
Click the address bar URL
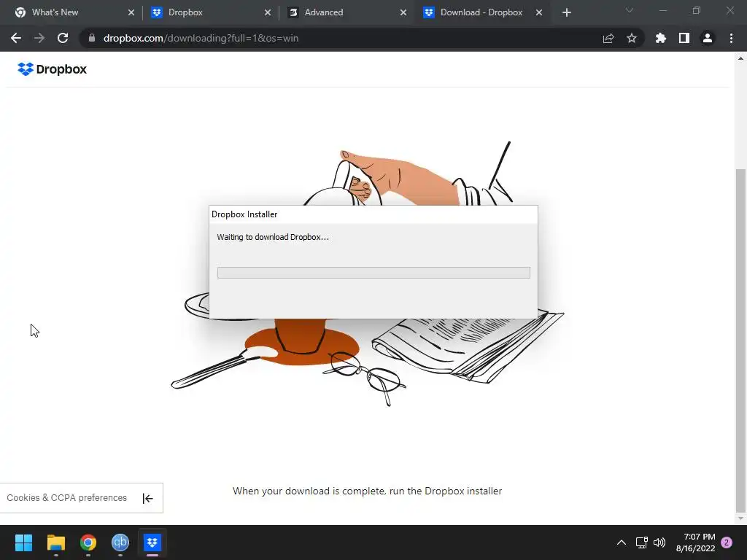click(x=201, y=38)
